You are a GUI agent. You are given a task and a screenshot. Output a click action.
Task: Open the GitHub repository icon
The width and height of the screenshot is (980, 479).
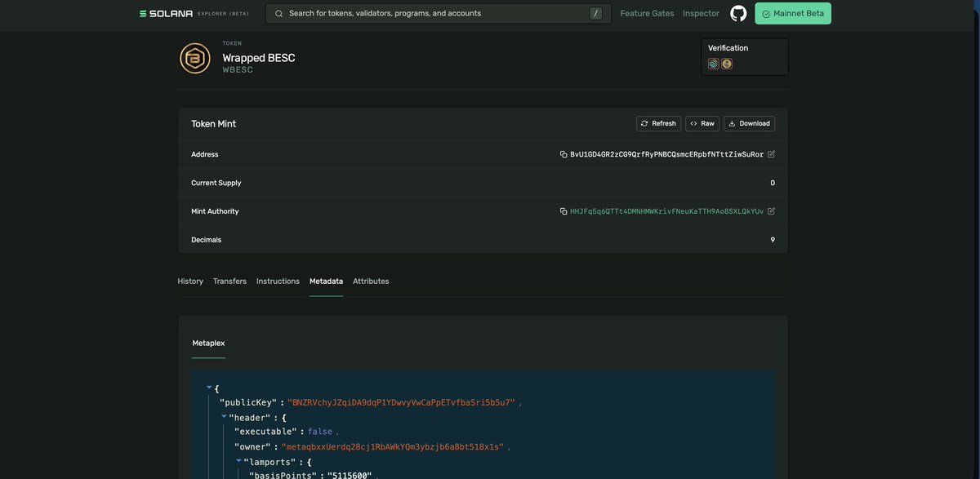click(738, 13)
